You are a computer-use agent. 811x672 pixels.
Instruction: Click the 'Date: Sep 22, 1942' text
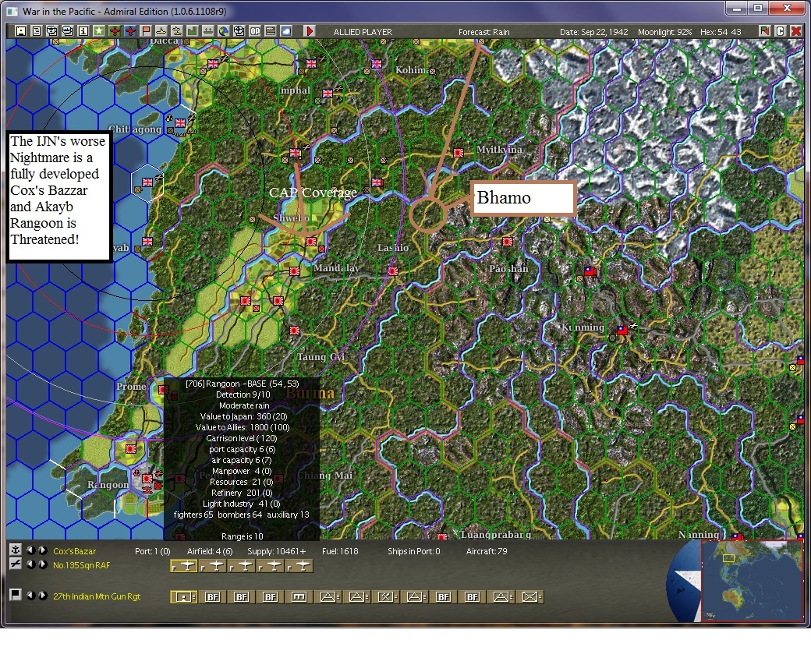pos(593,32)
